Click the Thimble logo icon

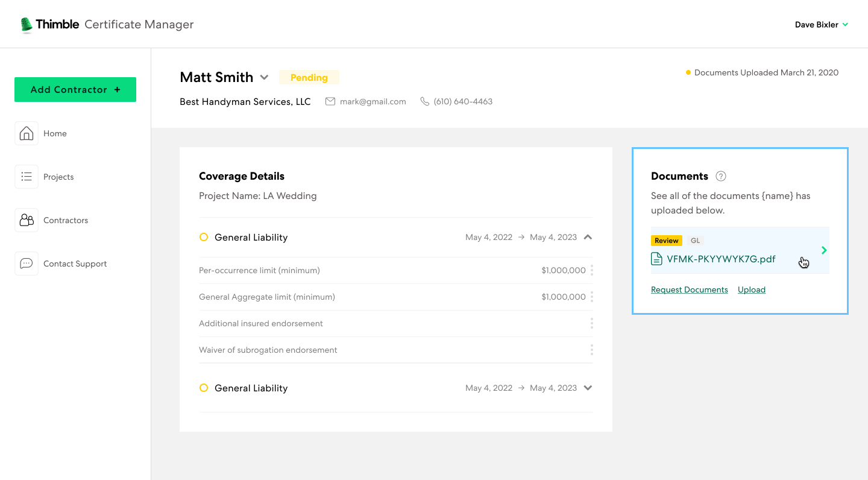tap(27, 25)
